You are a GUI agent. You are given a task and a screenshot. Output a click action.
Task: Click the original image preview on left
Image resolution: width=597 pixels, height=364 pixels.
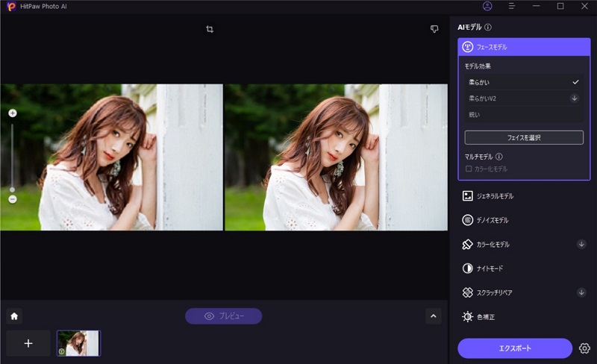[x=111, y=157]
